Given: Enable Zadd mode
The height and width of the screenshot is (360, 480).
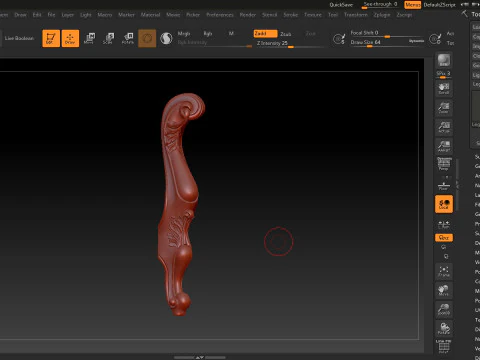Looking at the screenshot, I should click(x=265, y=34).
